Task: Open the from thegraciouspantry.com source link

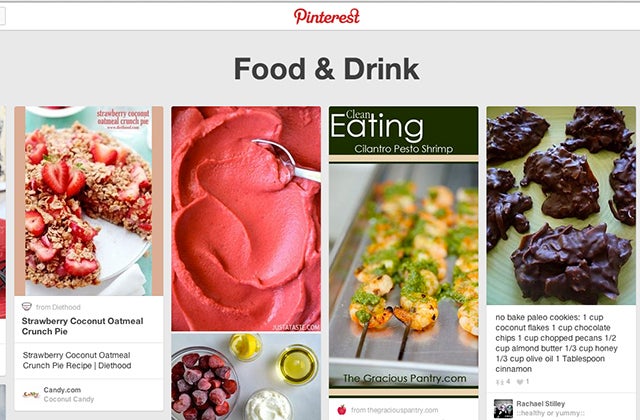Action: [x=394, y=410]
